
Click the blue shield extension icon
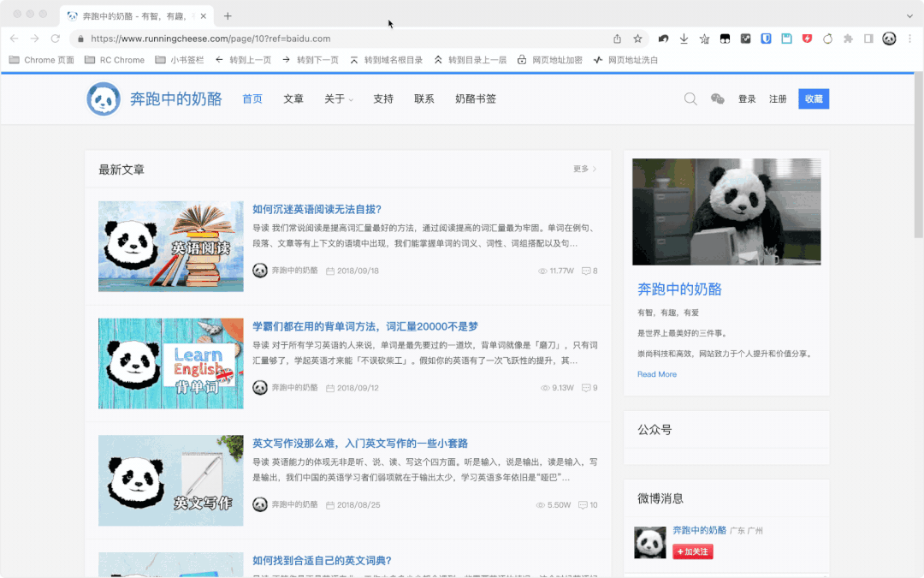766,39
